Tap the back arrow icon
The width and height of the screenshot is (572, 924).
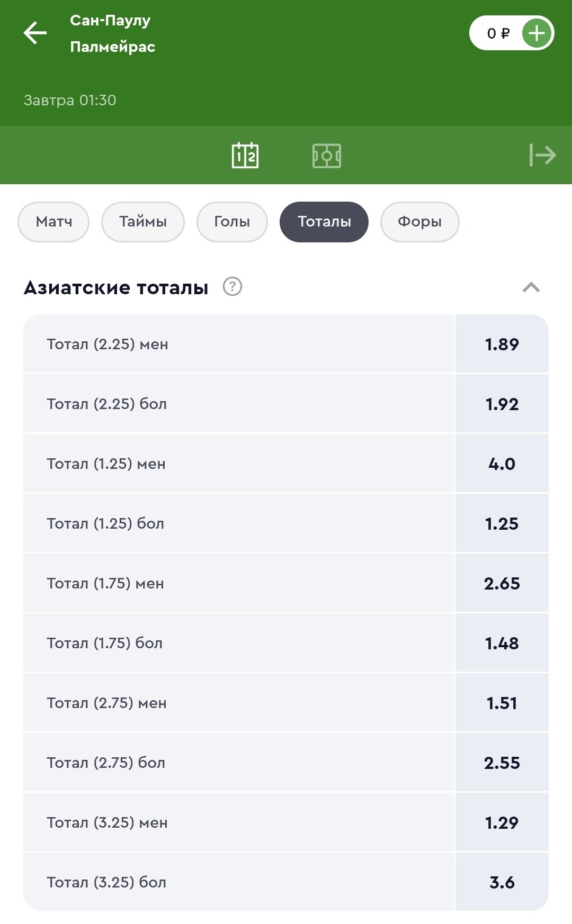[x=35, y=33]
